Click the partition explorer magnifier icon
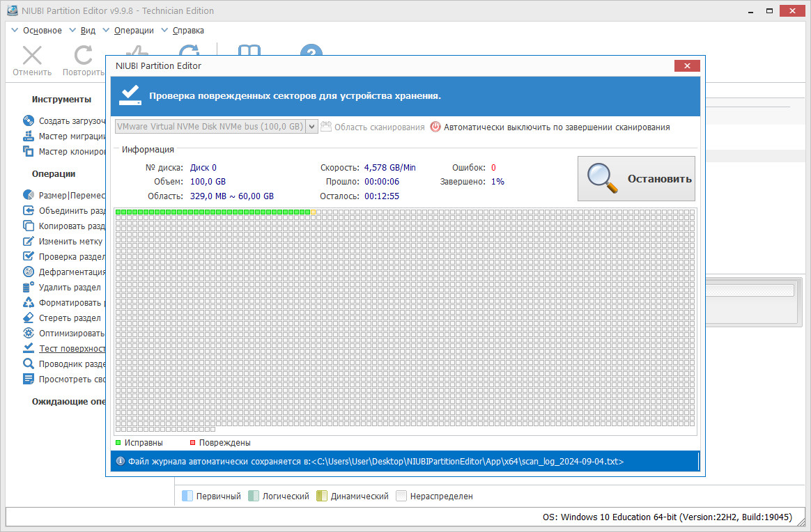This screenshot has height=532, width=811. click(x=29, y=364)
